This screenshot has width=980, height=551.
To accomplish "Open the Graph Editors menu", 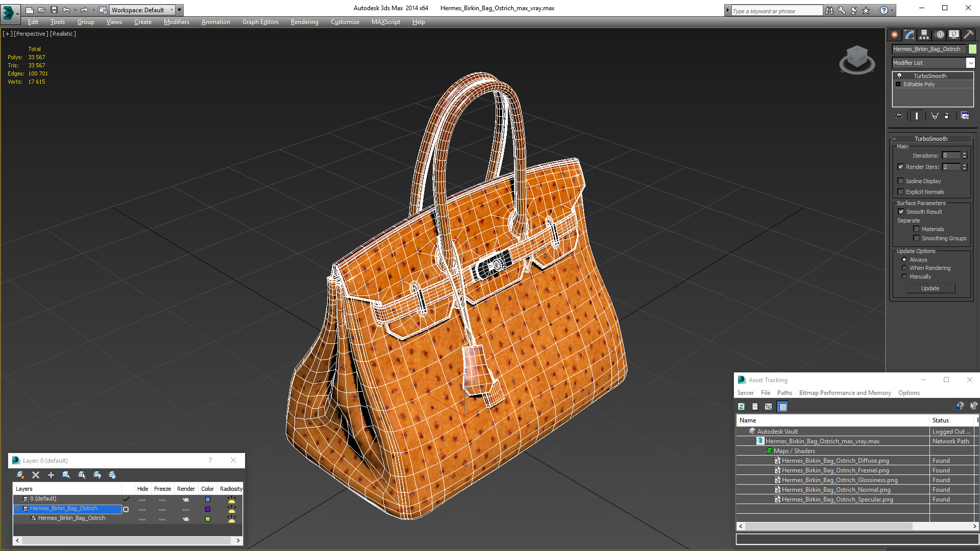I will (260, 22).
